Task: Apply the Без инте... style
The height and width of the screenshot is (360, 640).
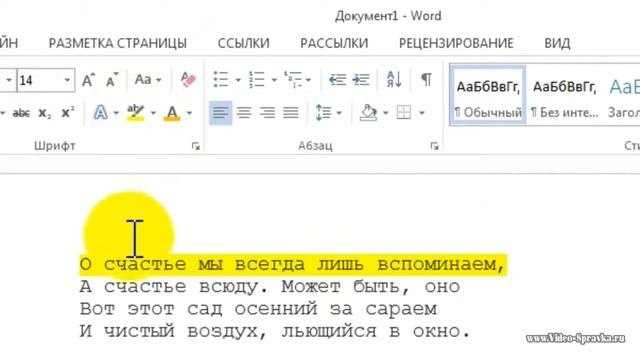Action: pyautogui.click(x=564, y=95)
